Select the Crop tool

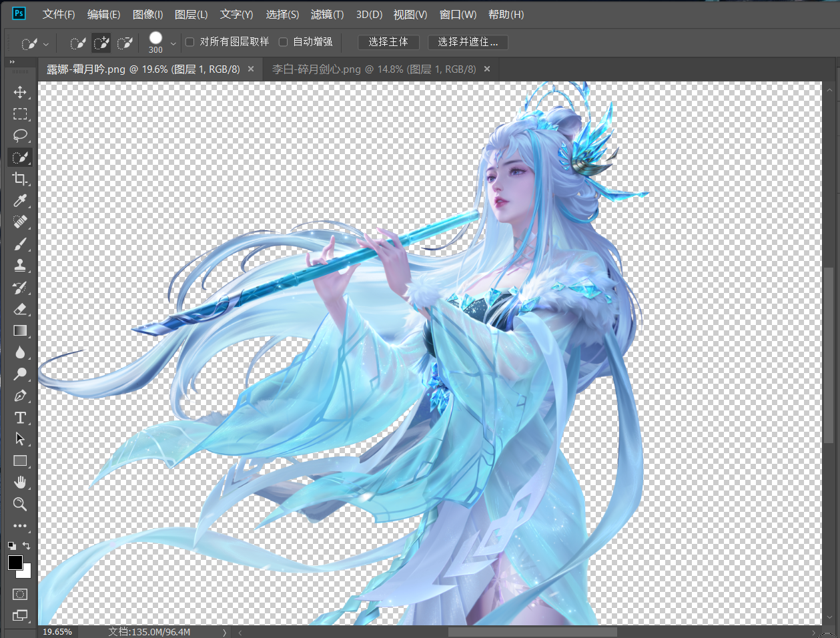coord(20,179)
